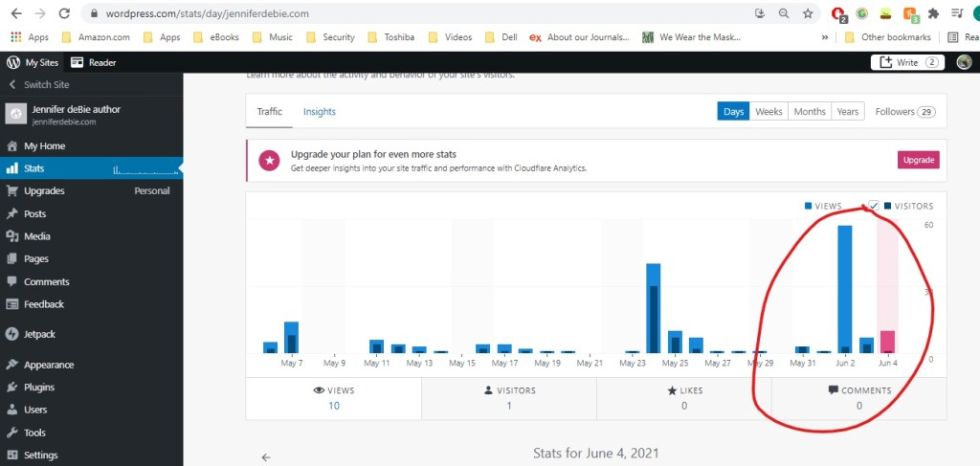Toggle the Visitors checkbox in chart legend

(x=873, y=206)
